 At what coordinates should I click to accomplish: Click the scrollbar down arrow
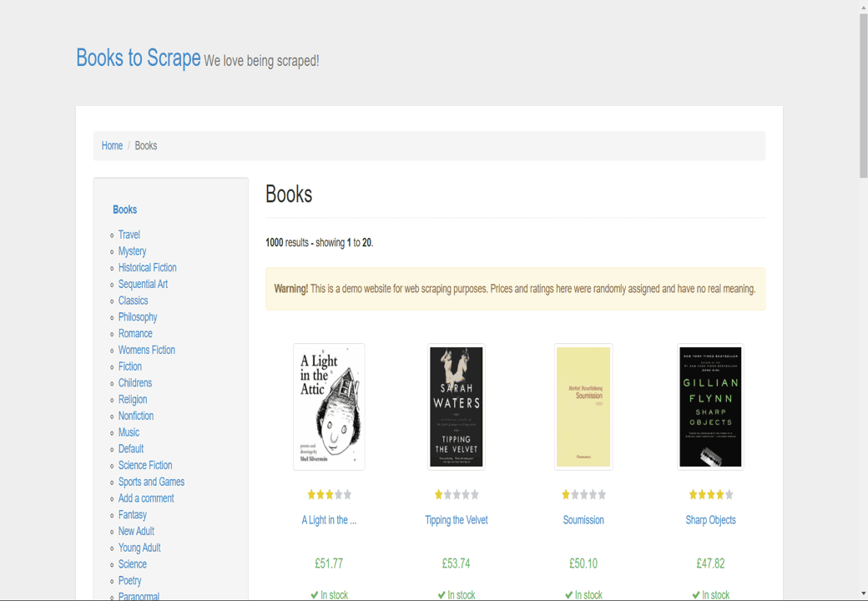[x=863, y=593]
